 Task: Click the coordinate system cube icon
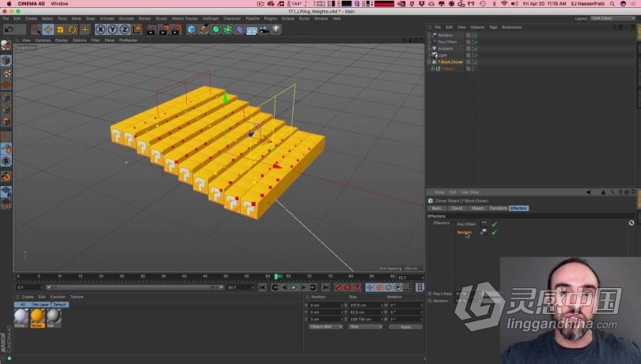pyautogui.click(x=137, y=29)
